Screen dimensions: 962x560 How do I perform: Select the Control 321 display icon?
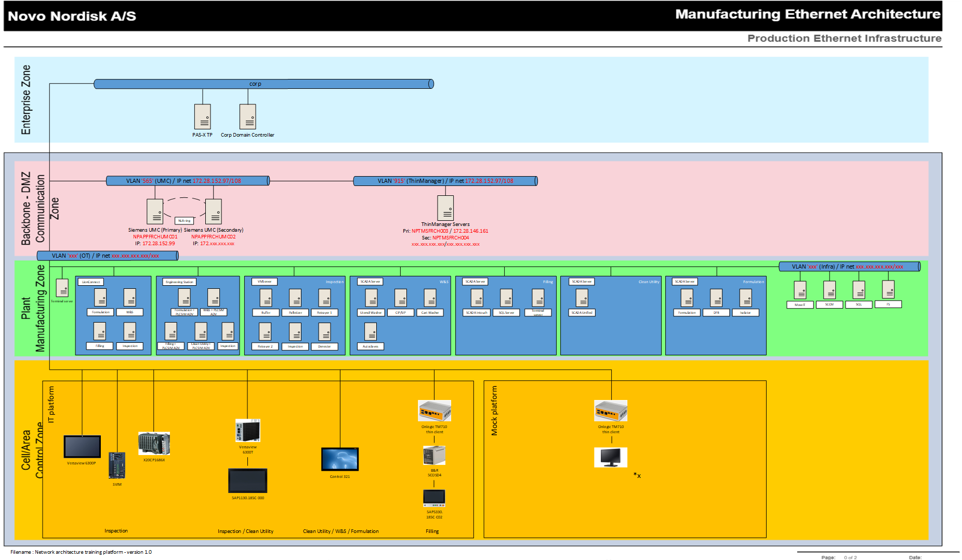(x=340, y=458)
